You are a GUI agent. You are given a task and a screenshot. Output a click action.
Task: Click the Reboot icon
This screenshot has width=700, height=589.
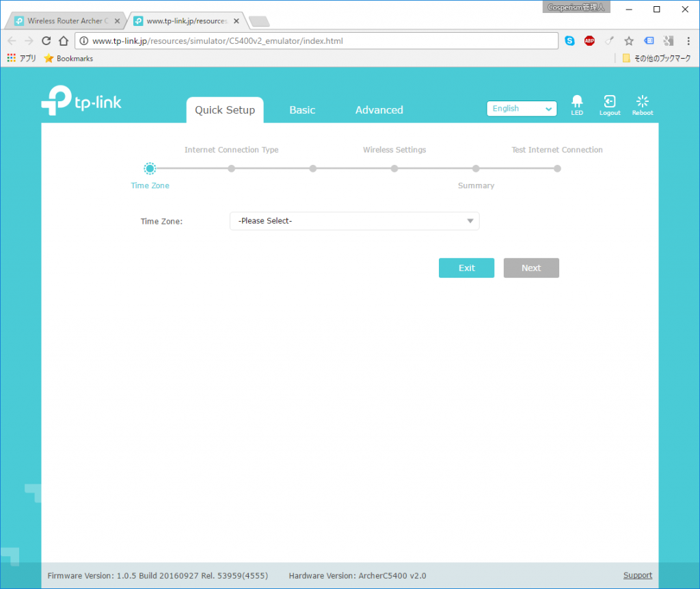643,105
